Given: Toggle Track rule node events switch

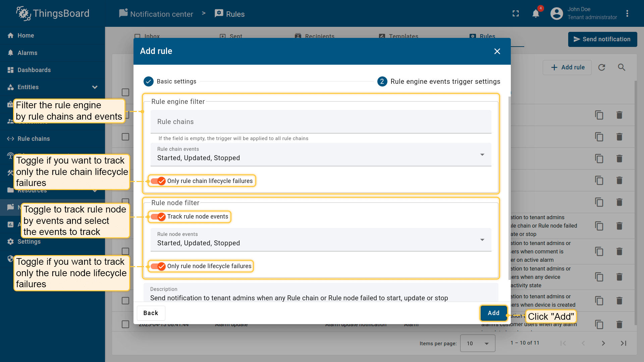Looking at the screenshot, I should tap(158, 217).
